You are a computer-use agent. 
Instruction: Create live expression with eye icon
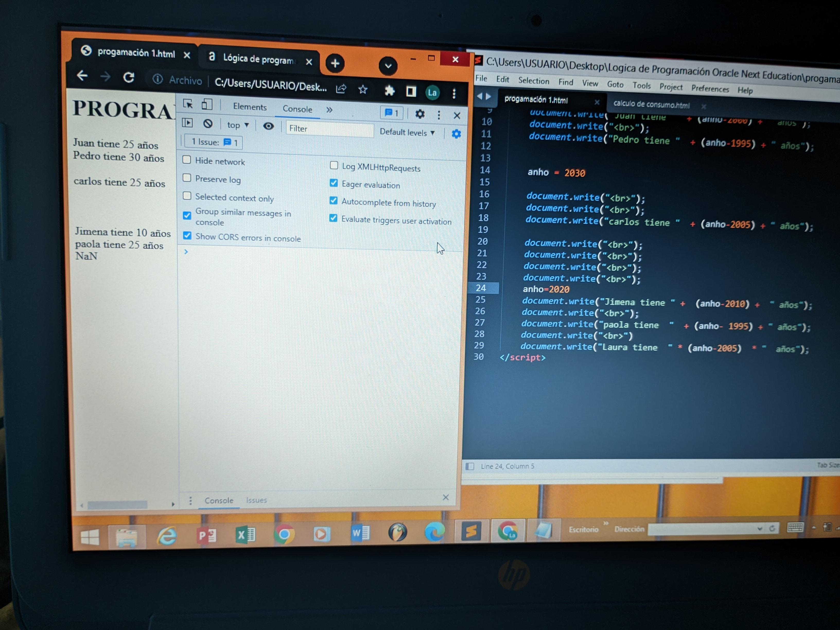tap(268, 126)
